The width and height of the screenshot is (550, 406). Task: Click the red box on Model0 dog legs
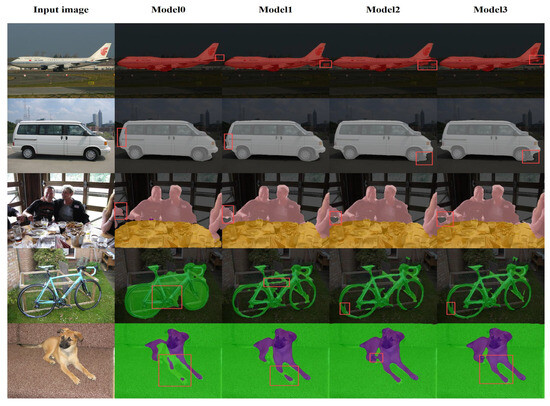[175, 371]
